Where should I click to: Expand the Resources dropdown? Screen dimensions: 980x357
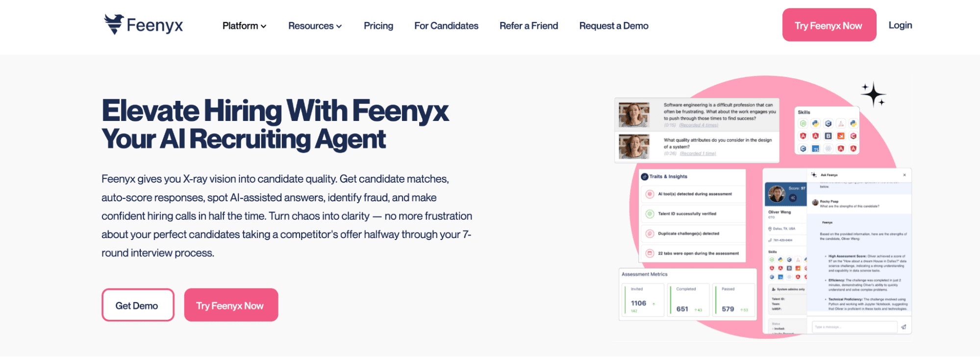315,25
